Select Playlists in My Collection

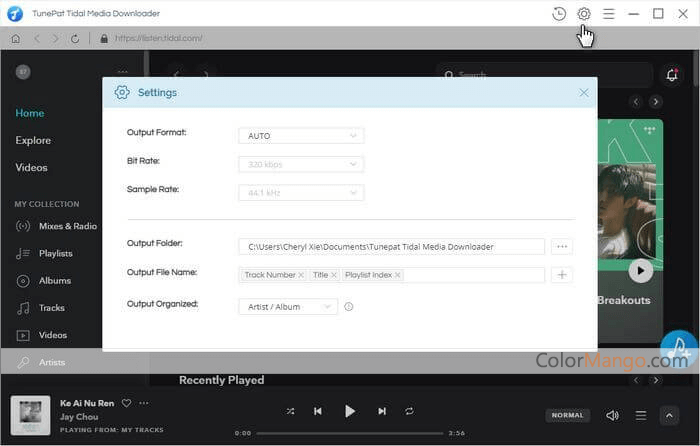tap(55, 253)
